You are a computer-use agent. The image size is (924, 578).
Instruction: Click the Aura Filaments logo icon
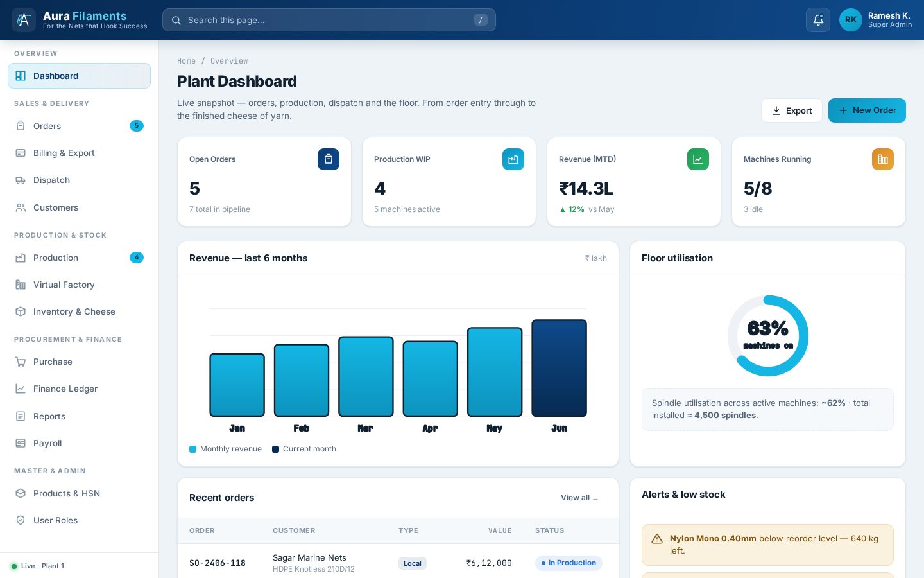pos(24,20)
